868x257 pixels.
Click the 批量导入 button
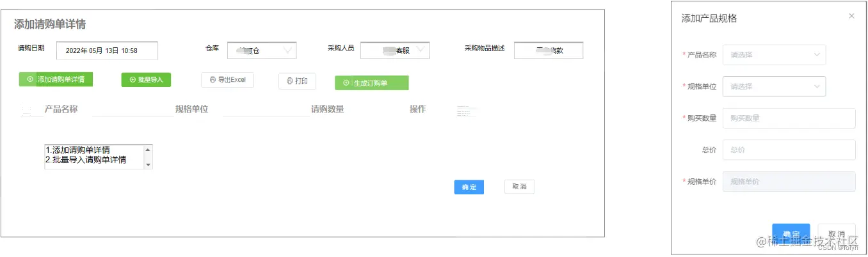click(x=146, y=79)
